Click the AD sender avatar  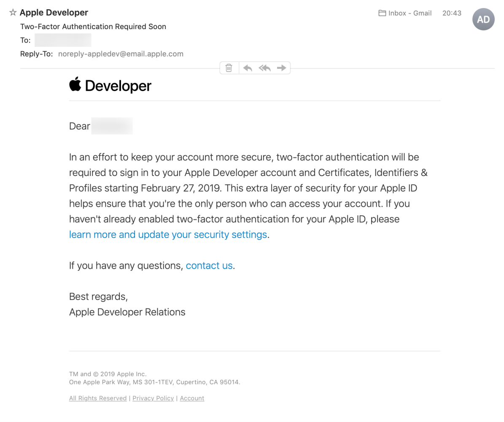coord(483,19)
